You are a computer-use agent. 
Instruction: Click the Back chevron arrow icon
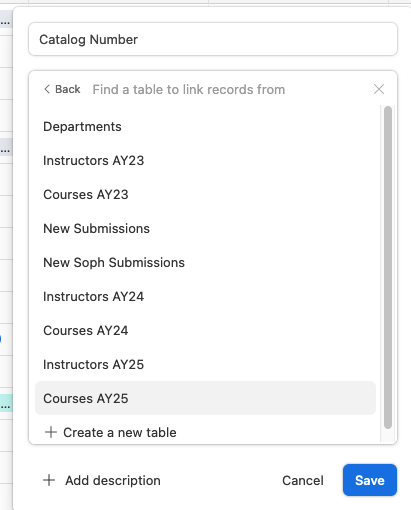[47, 89]
